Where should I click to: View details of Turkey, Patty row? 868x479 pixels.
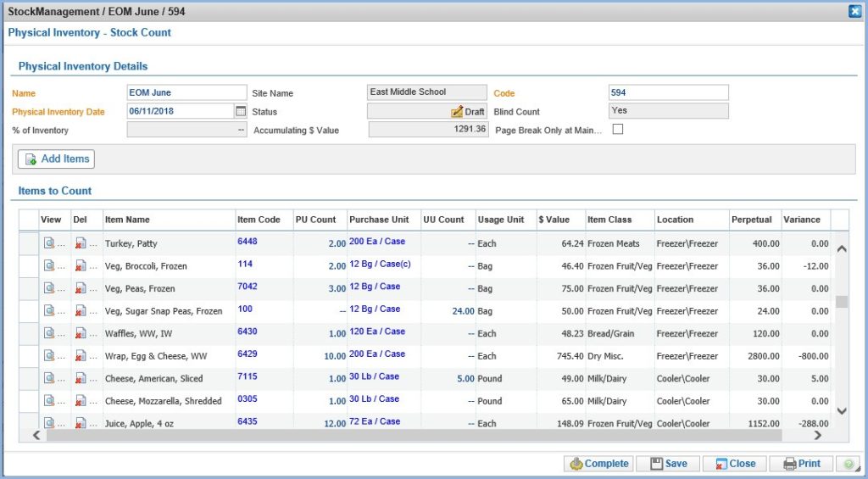(x=49, y=242)
